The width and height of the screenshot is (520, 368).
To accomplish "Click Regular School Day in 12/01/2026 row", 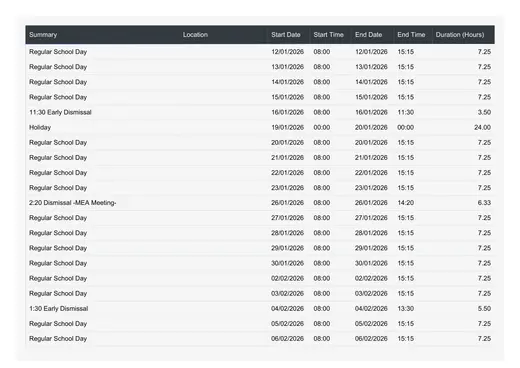I will pos(58,52).
